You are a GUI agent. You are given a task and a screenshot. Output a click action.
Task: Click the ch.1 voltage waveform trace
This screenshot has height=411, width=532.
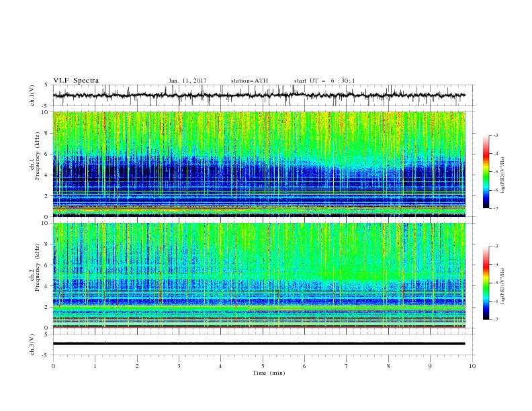click(x=259, y=95)
